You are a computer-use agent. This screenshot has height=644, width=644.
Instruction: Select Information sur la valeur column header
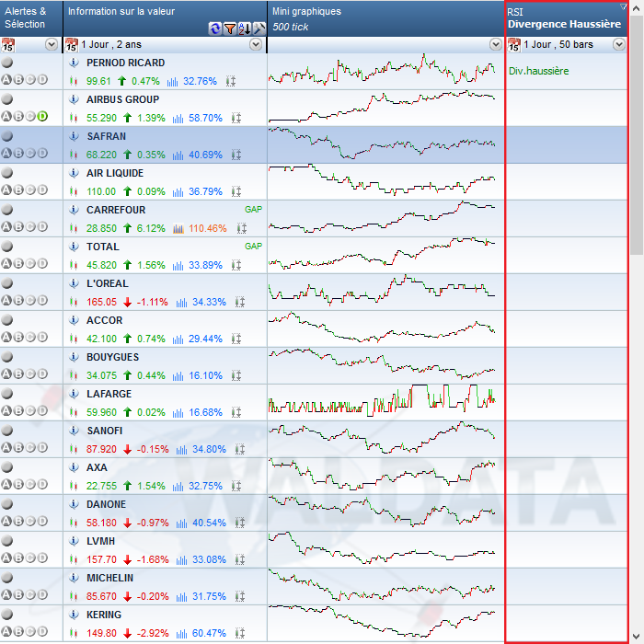165,18
